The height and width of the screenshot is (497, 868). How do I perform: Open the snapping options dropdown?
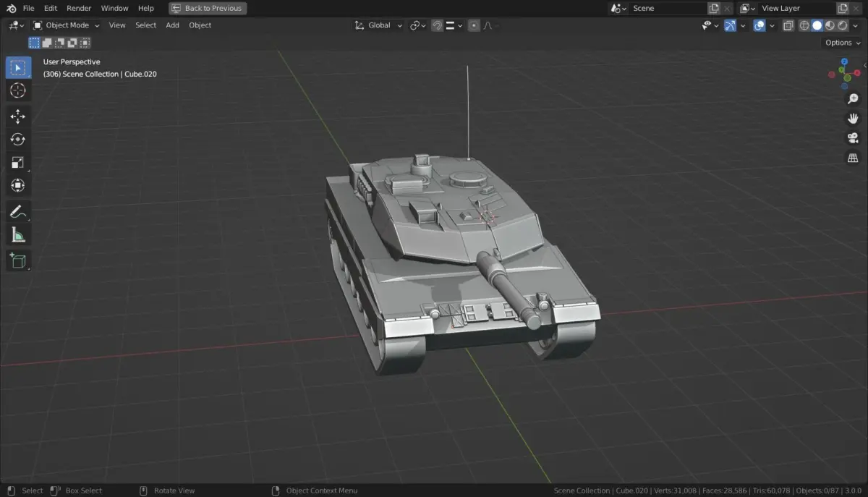(x=454, y=25)
